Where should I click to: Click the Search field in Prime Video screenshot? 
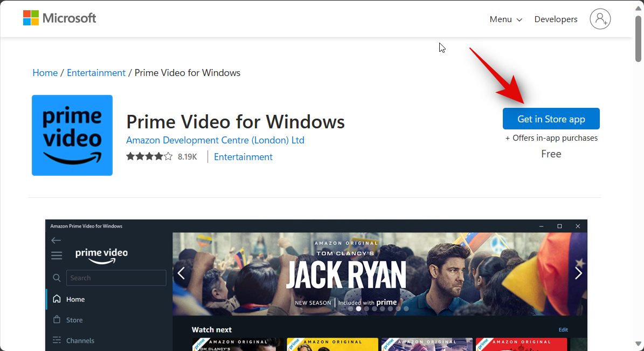coord(116,278)
